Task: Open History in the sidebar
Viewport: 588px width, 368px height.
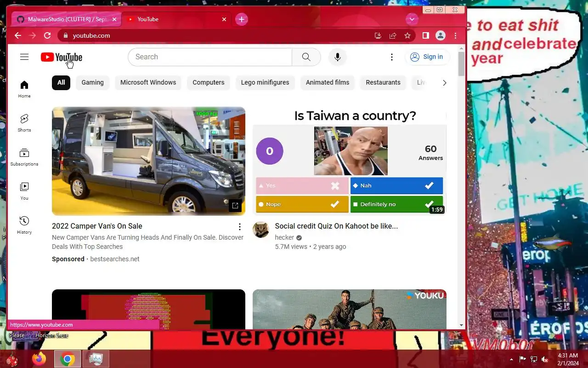Action: [24, 225]
